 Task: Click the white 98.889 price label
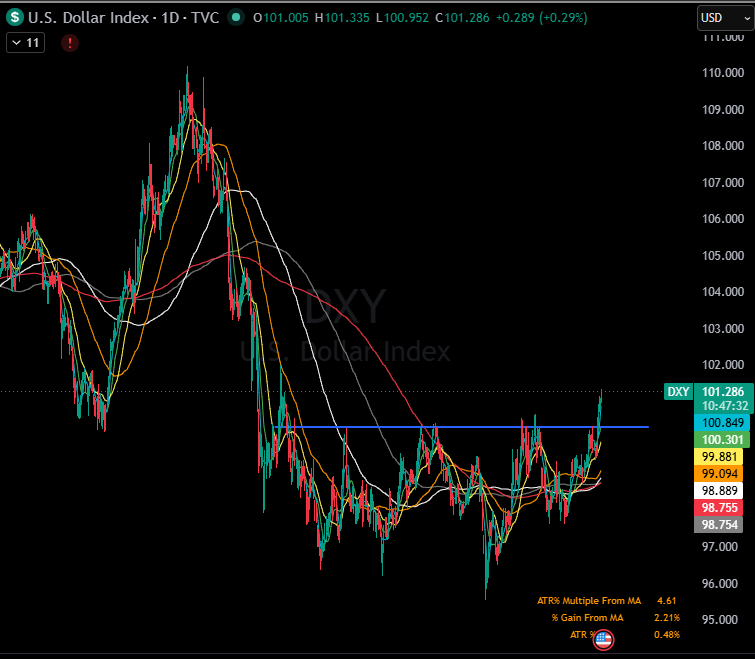point(719,491)
